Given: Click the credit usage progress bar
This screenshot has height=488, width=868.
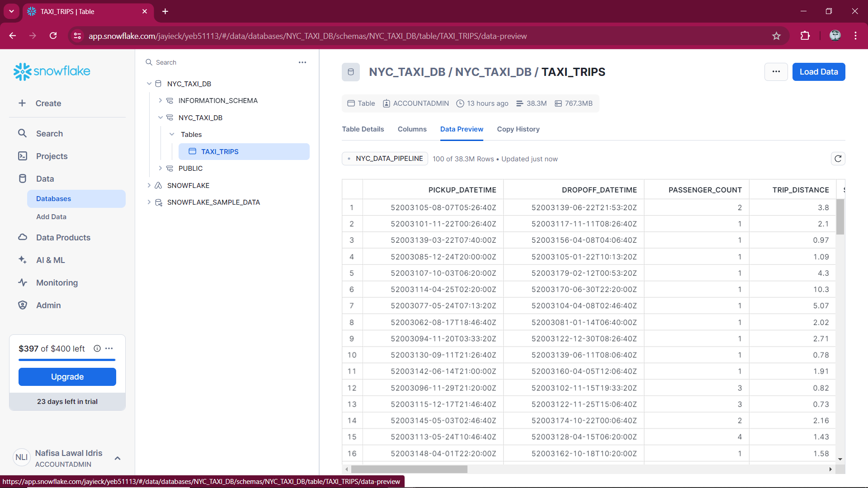Looking at the screenshot, I should coord(67,360).
